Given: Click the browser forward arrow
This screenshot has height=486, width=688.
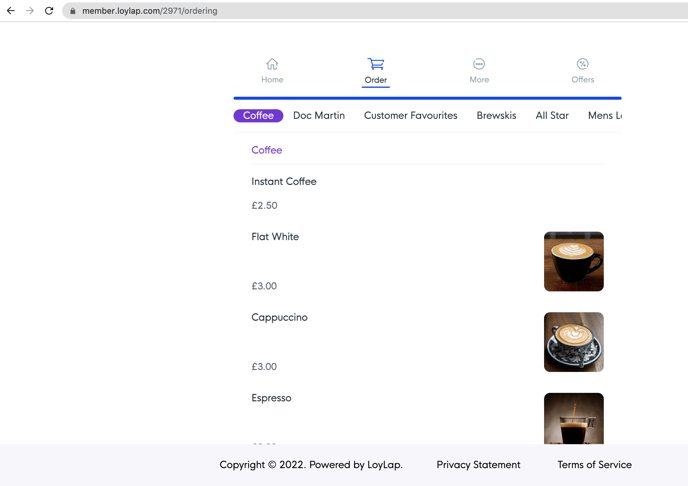Looking at the screenshot, I should coord(30,11).
